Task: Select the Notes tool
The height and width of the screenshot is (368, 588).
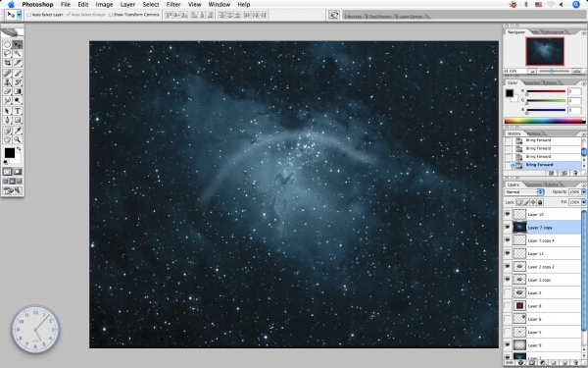Action: pos(7,131)
